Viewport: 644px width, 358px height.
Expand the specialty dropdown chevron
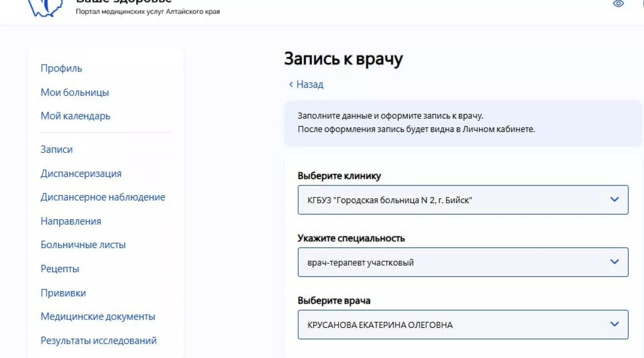[x=614, y=262]
